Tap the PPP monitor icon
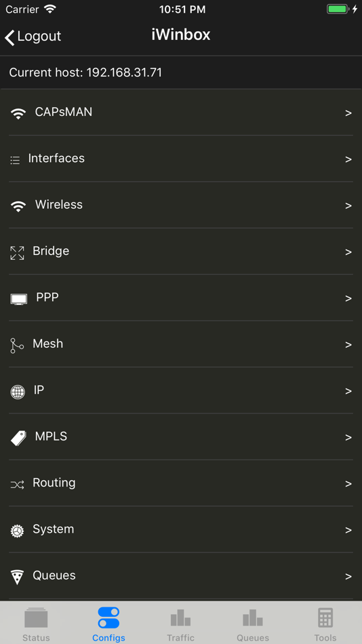This screenshot has width=362, height=644. [x=18, y=299]
